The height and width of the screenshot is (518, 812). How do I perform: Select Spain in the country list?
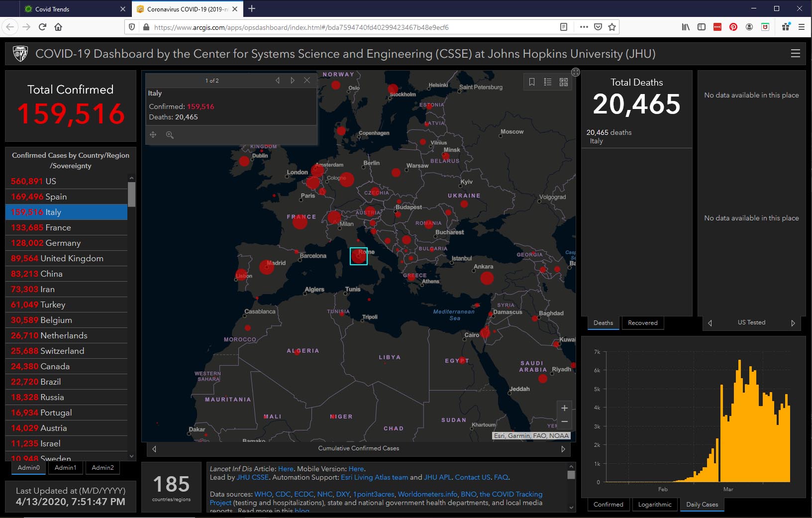(x=66, y=197)
